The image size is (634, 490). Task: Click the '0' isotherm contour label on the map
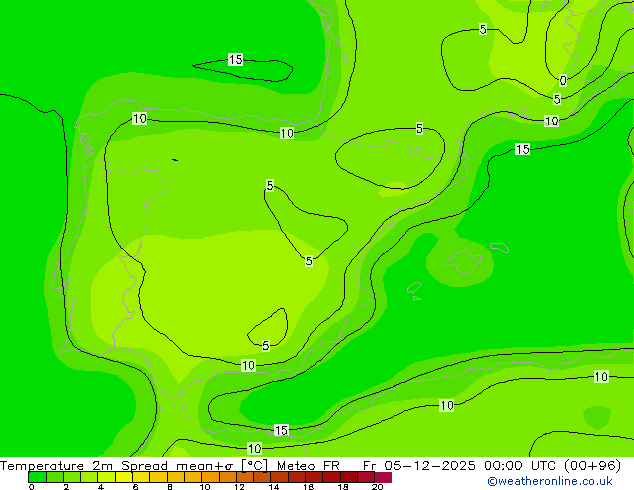pos(563,80)
